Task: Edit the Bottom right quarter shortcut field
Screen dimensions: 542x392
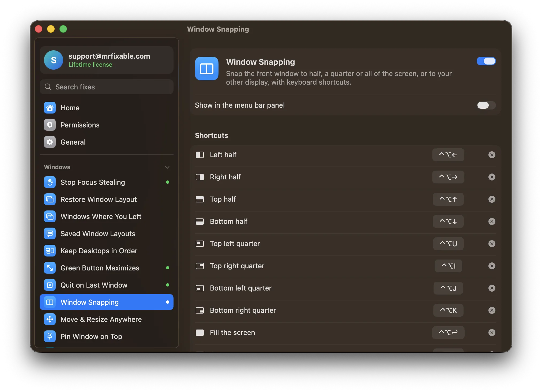Action: pos(448,310)
